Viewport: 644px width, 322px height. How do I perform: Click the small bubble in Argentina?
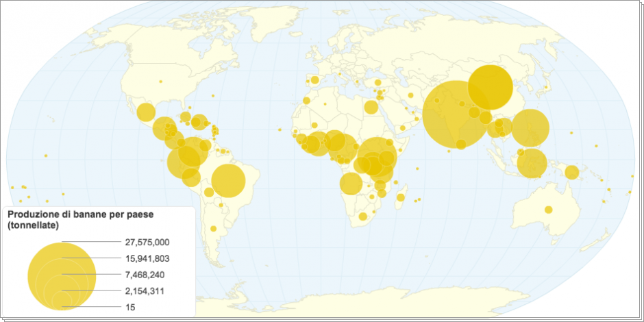coord(214,228)
